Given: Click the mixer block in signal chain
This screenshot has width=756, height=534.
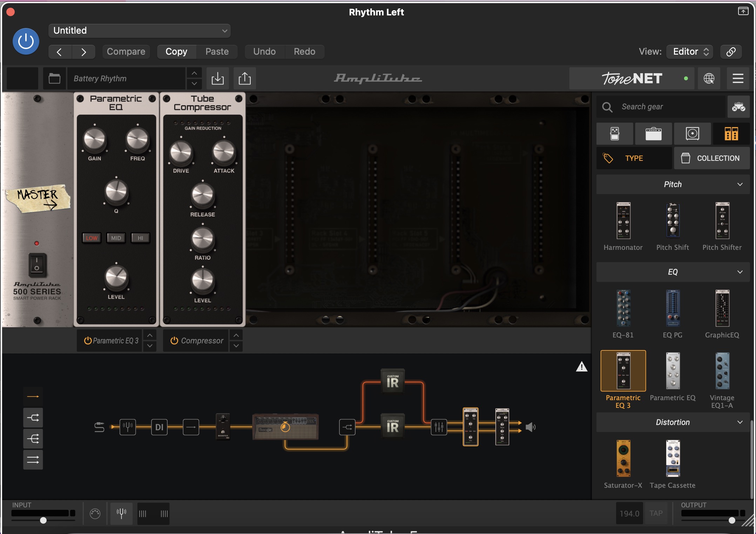Looking at the screenshot, I should (439, 427).
